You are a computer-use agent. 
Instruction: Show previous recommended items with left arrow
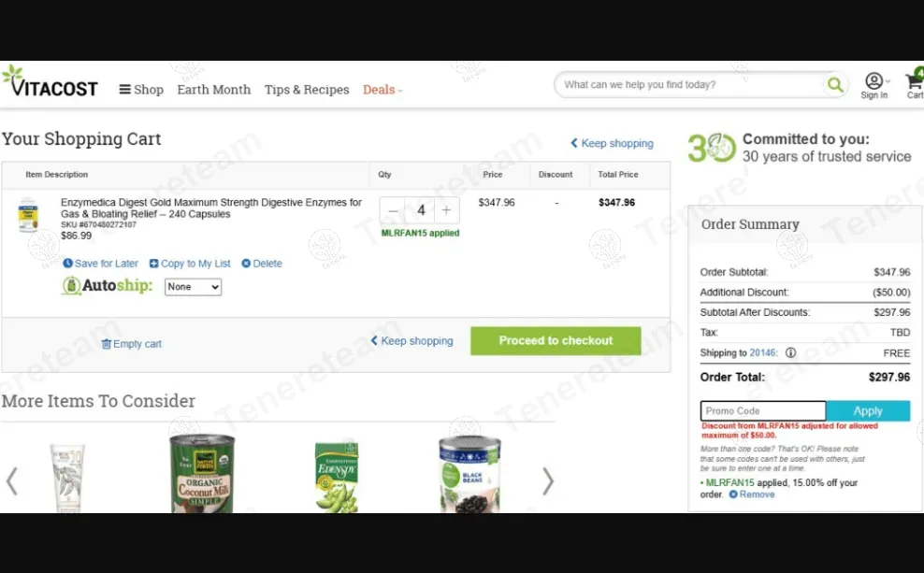pos(12,481)
